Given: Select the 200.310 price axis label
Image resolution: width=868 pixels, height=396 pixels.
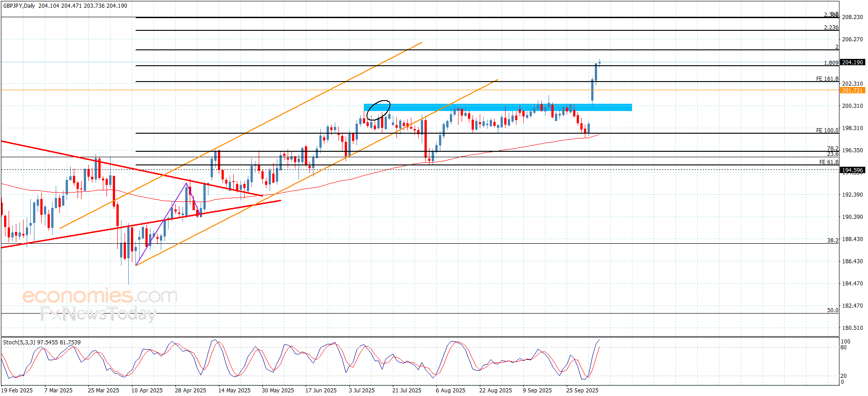Looking at the screenshot, I should point(852,106).
